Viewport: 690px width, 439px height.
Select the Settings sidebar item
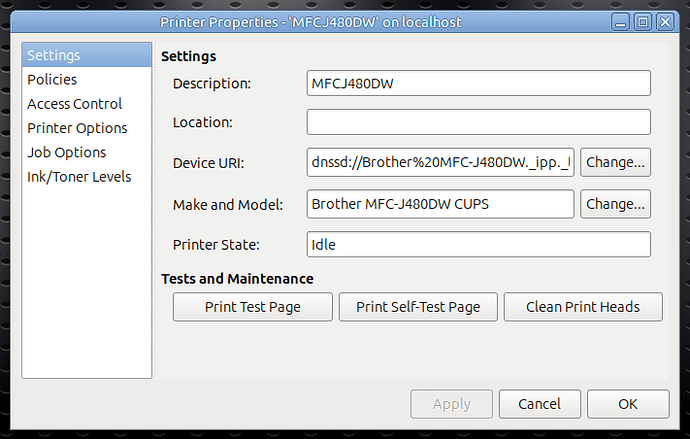point(87,55)
